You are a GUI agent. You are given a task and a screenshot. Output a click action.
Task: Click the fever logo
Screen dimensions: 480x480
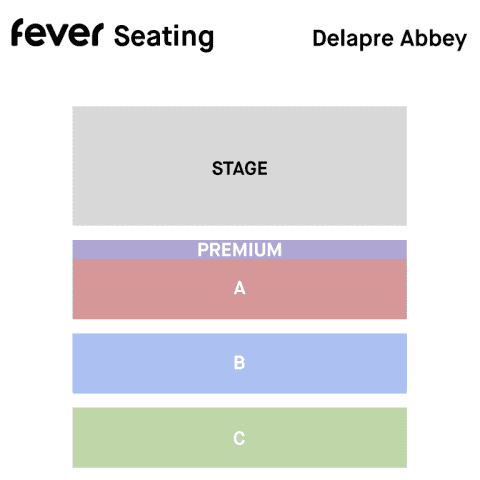[57, 32]
